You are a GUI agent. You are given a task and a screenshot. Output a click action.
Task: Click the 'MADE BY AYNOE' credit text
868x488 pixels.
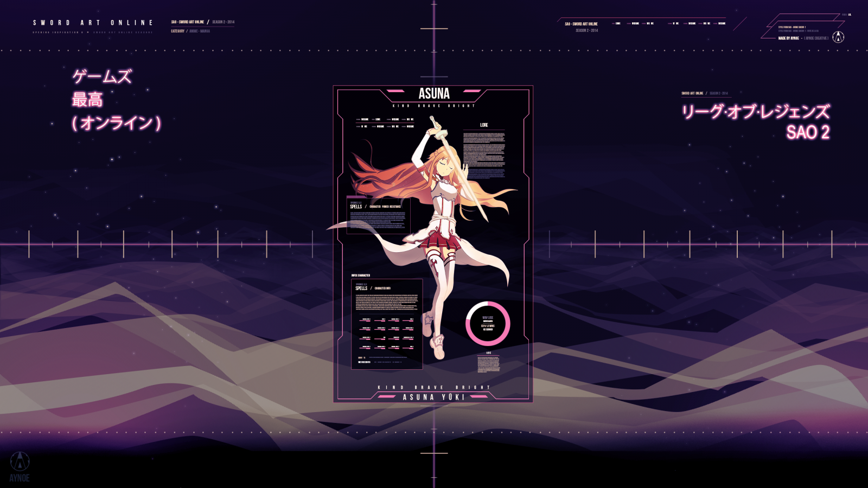[788, 38]
